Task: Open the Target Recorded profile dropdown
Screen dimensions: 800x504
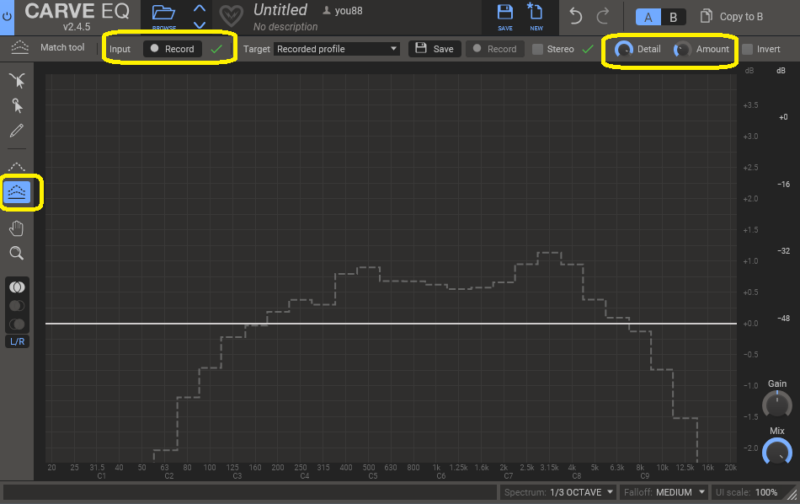Action: (336, 48)
